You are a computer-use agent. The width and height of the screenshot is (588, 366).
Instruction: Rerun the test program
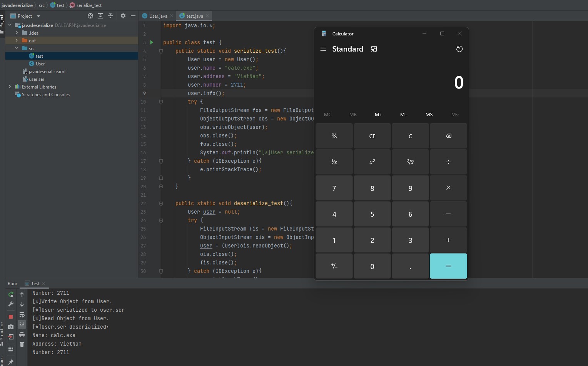pyautogui.click(x=10, y=294)
